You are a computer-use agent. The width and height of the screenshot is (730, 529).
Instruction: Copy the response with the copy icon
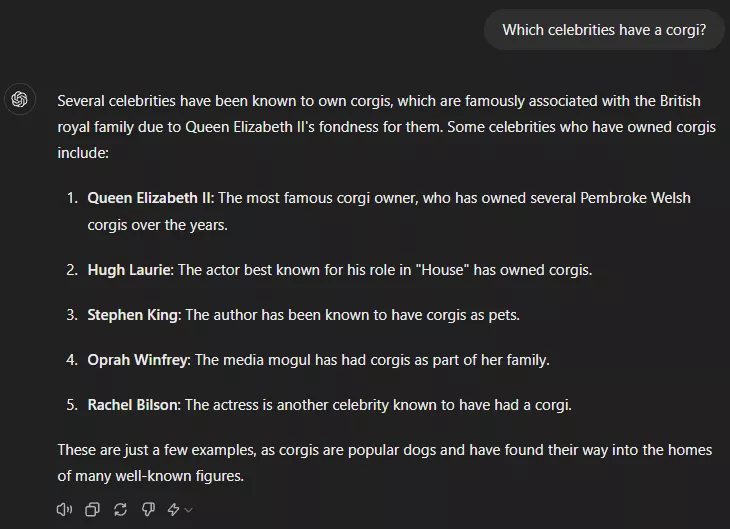92,509
